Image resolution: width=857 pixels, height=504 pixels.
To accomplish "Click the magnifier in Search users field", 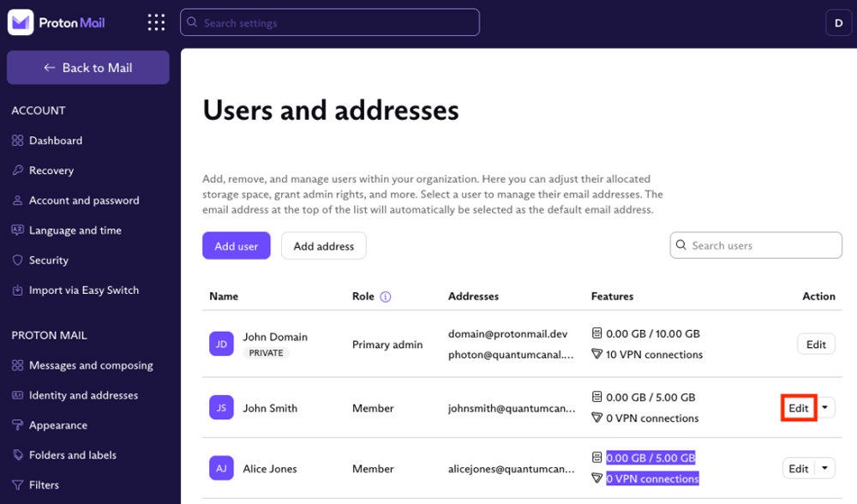I will pos(681,245).
